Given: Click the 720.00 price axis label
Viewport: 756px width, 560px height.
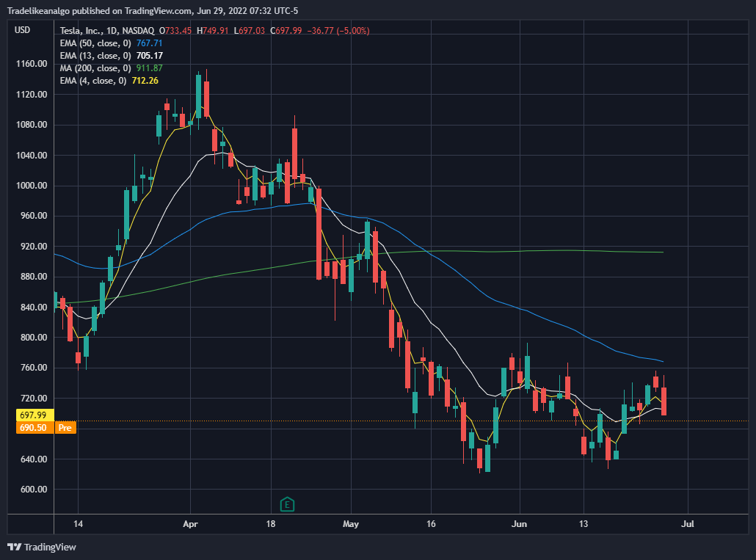Looking at the screenshot, I should 34,398.
